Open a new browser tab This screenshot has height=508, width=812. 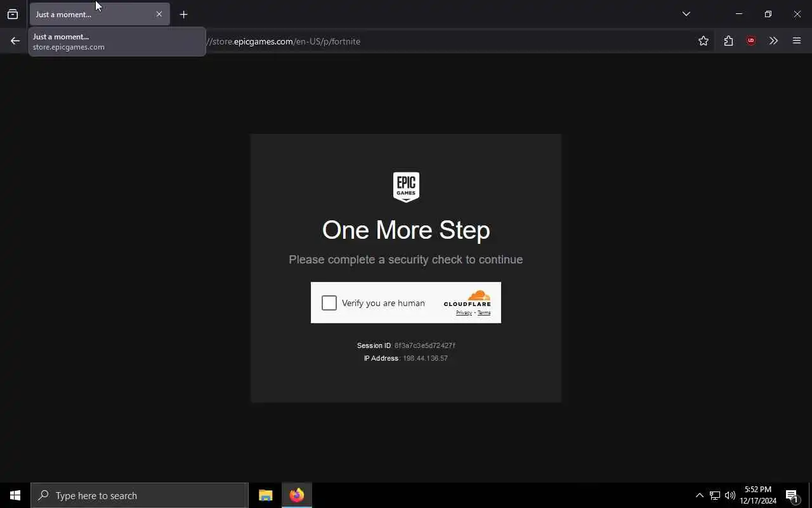[x=183, y=14]
